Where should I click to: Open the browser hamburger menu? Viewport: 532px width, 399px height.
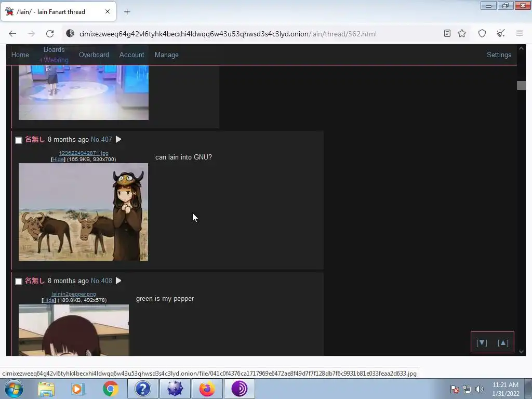(x=520, y=33)
